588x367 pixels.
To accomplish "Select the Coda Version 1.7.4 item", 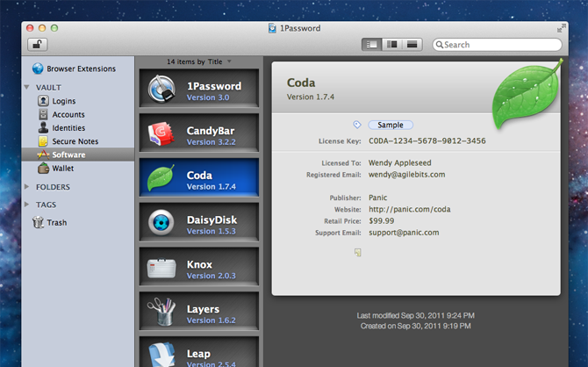I will click(x=199, y=177).
